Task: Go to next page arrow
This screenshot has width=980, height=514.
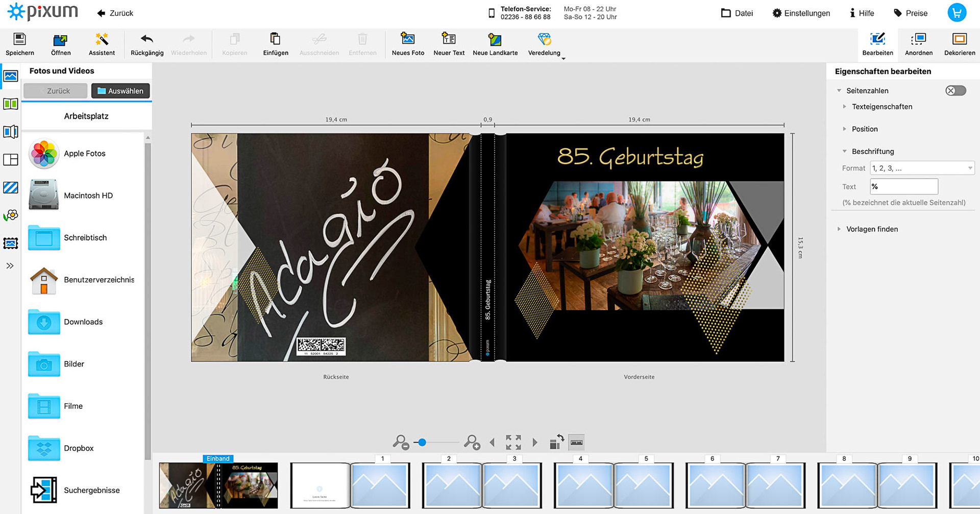Action: [x=535, y=443]
